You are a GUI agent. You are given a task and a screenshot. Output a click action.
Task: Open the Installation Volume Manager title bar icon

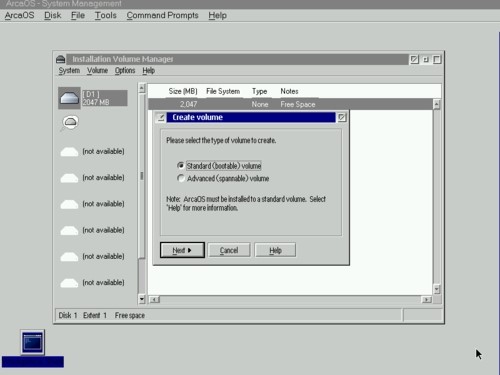point(60,59)
